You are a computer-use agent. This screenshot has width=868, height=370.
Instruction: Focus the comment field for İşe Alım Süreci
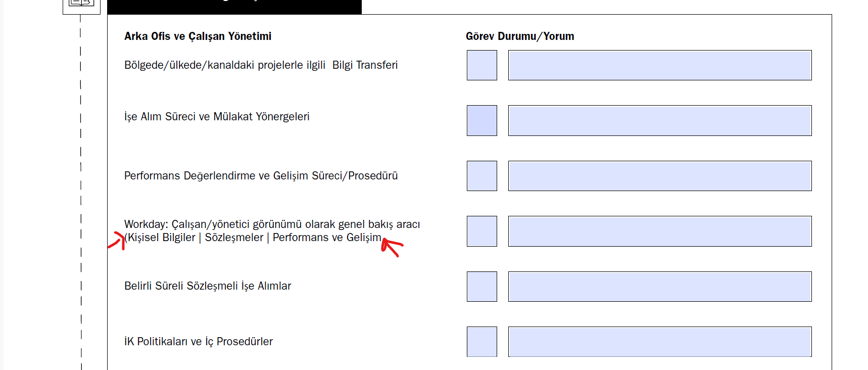coord(660,120)
